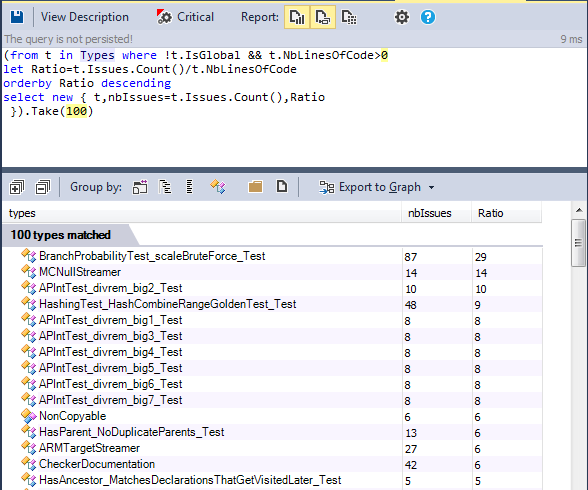Toggle the second highlighted Report button
The height and width of the screenshot is (490, 588).
coord(322,17)
